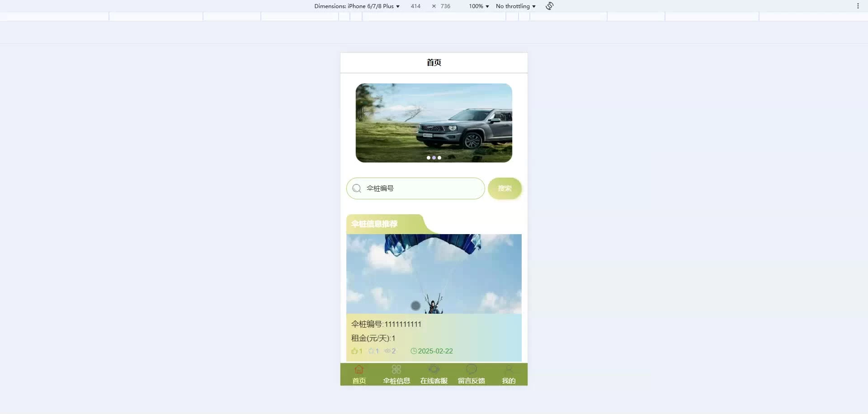Click the 首页 page title

pyautogui.click(x=434, y=62)
